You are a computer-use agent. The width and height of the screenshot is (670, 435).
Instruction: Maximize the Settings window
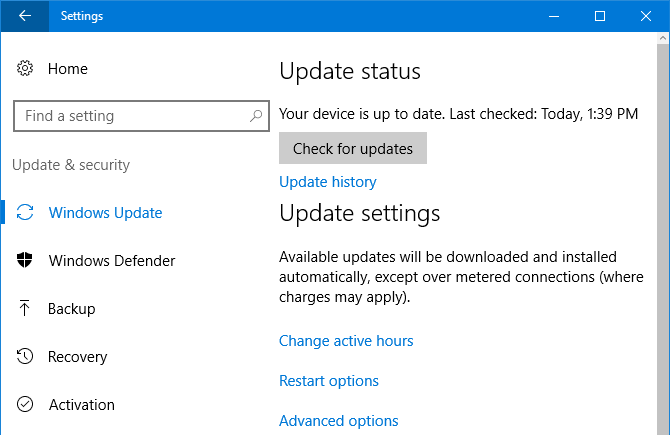coord(600,16)
